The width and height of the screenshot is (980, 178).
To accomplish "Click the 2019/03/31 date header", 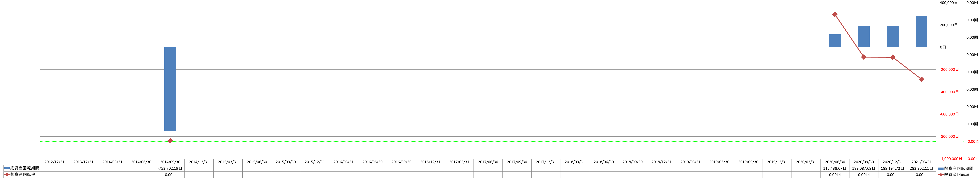I will tap(690, 162).
